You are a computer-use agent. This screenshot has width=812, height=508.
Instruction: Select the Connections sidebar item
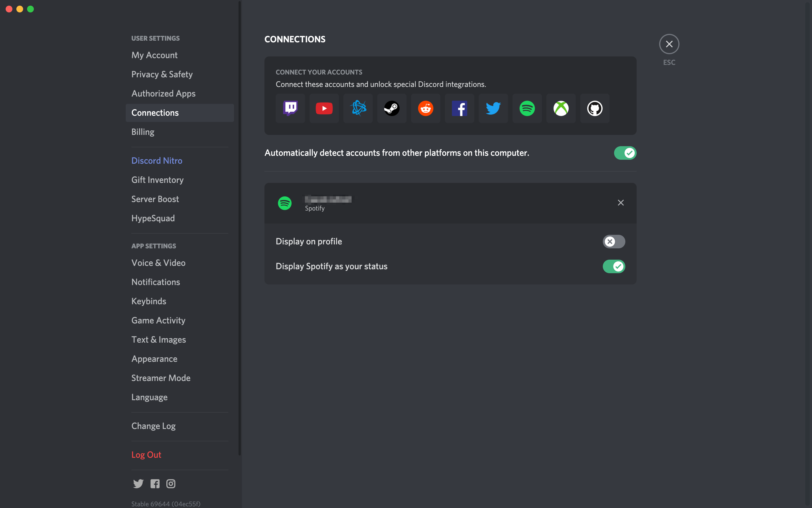pyautogui.click(x=180, y=113)
